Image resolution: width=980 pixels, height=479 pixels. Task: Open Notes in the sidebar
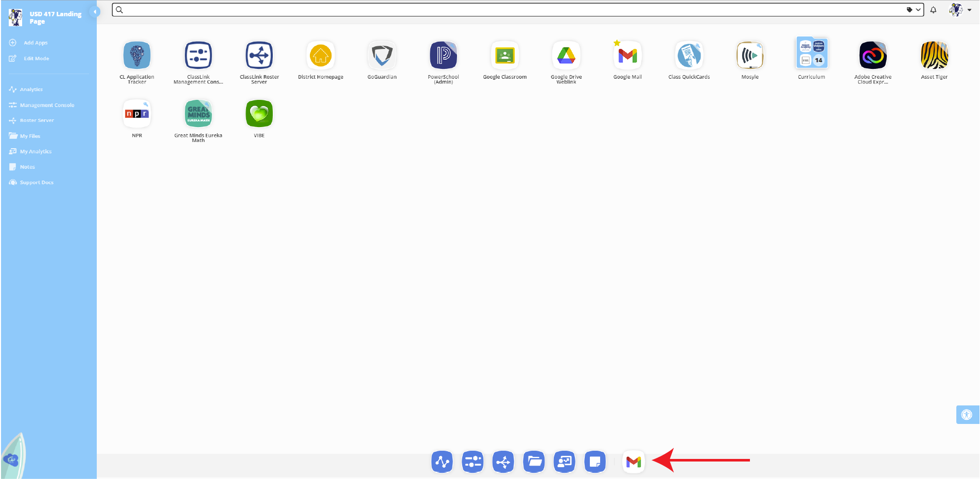[x=22, y=167]
